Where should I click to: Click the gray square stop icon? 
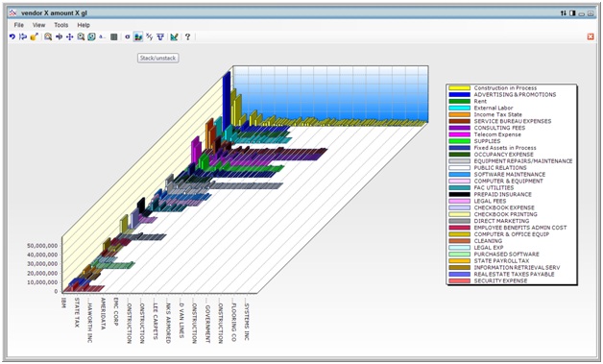114,36
